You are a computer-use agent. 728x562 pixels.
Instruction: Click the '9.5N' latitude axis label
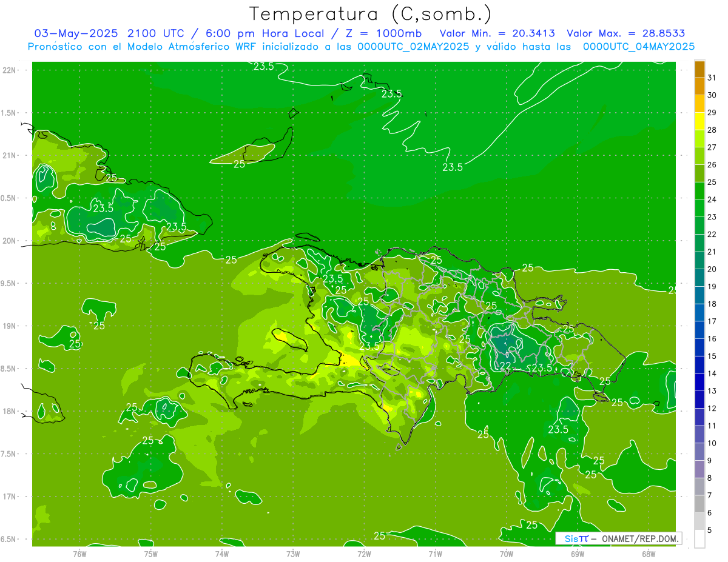(x=8, y=284)
